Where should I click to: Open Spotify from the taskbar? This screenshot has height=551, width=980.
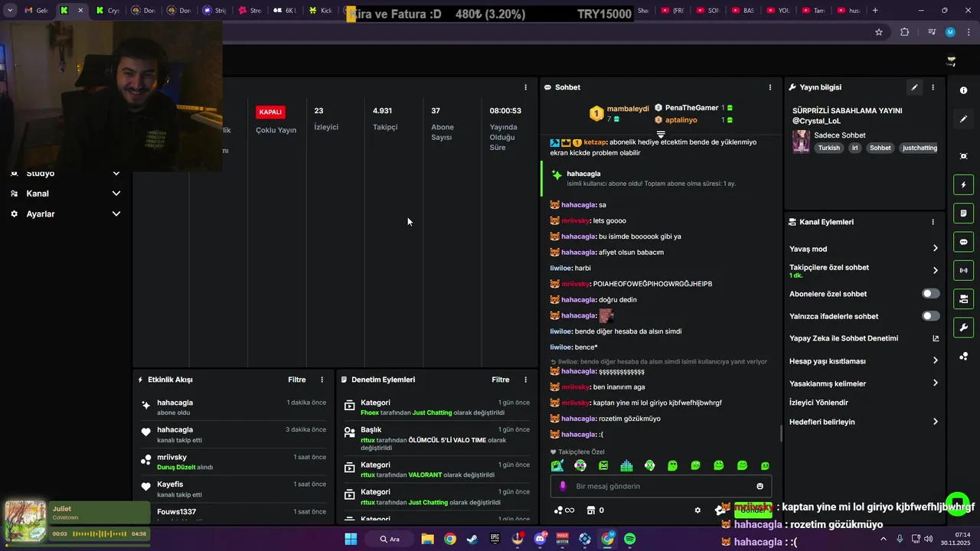click(x=630, y=539)
